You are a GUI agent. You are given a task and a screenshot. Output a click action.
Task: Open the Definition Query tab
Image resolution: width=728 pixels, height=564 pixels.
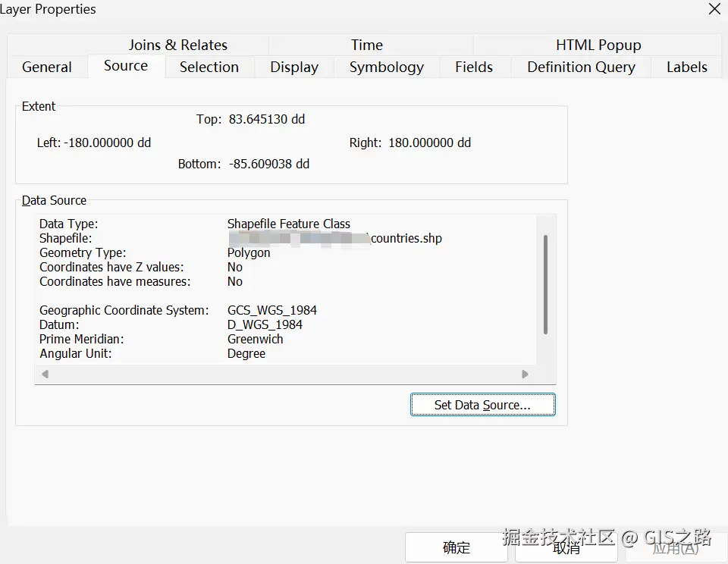[581, 67]
